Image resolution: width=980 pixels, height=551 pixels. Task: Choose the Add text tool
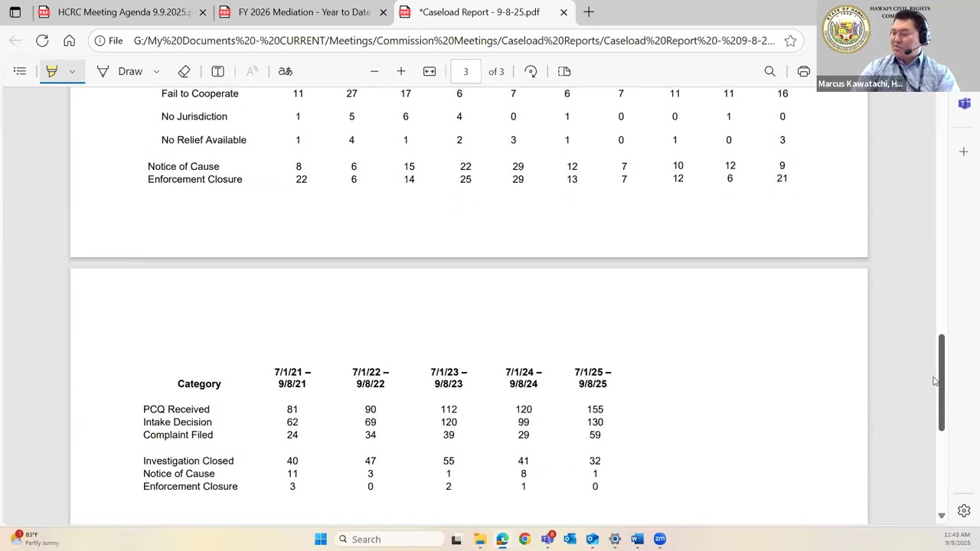pos(217,71)
